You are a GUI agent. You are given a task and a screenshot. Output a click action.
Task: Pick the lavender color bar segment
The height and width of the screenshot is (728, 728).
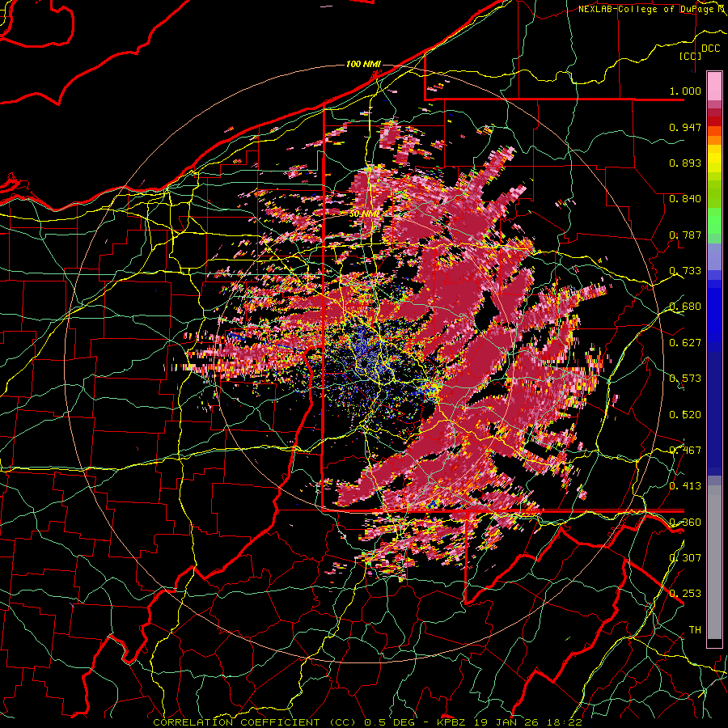[x=714, y=256]
